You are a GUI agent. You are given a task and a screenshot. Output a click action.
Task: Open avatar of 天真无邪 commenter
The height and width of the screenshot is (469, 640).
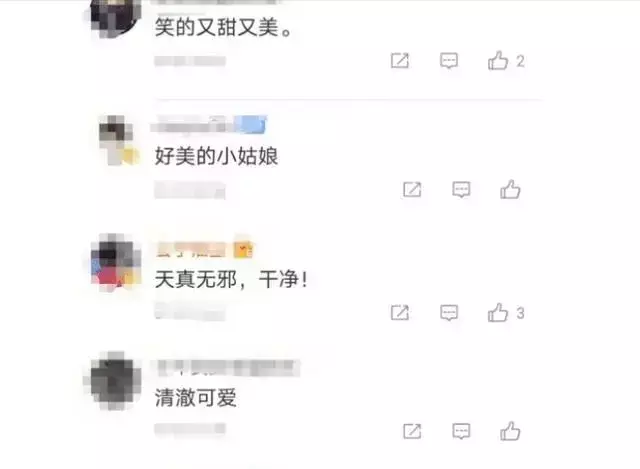[x=116, y=262]
